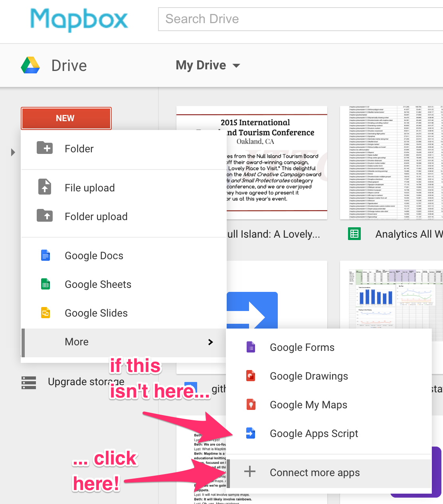Click the Google Drive logo icon
Image resolution: width=443 pixels, height=504 pixels.
coord(30,65)
